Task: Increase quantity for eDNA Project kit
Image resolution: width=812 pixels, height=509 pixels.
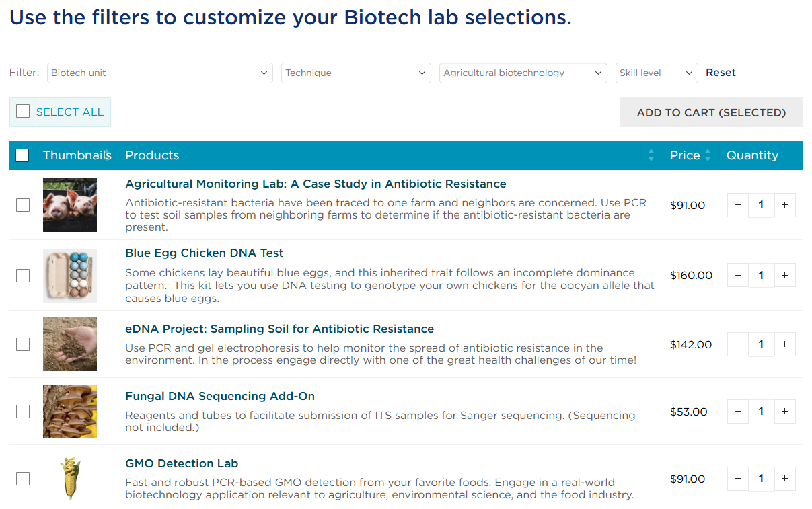Action: point(784,344)
